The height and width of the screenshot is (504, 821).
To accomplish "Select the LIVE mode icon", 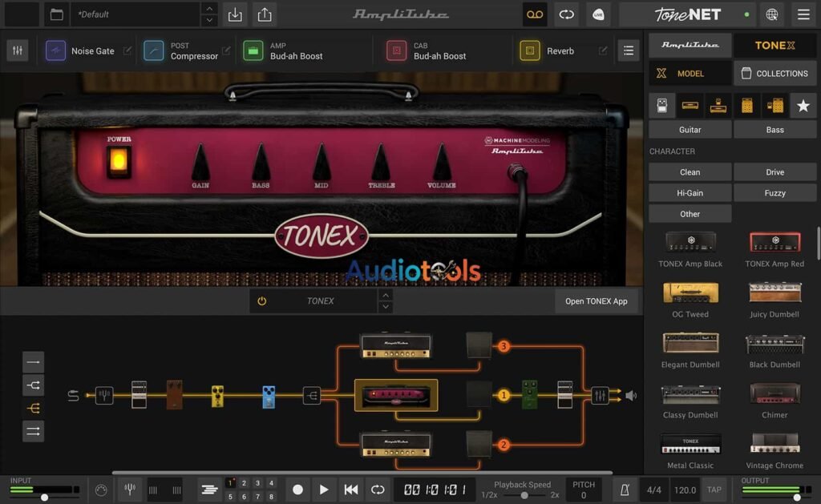I will pos(598,14).
